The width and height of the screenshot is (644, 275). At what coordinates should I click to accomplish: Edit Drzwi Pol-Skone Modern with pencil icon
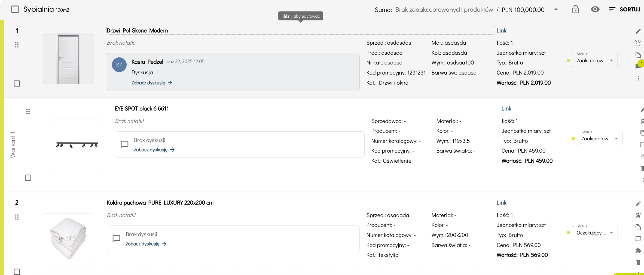(x=638, y=31)
